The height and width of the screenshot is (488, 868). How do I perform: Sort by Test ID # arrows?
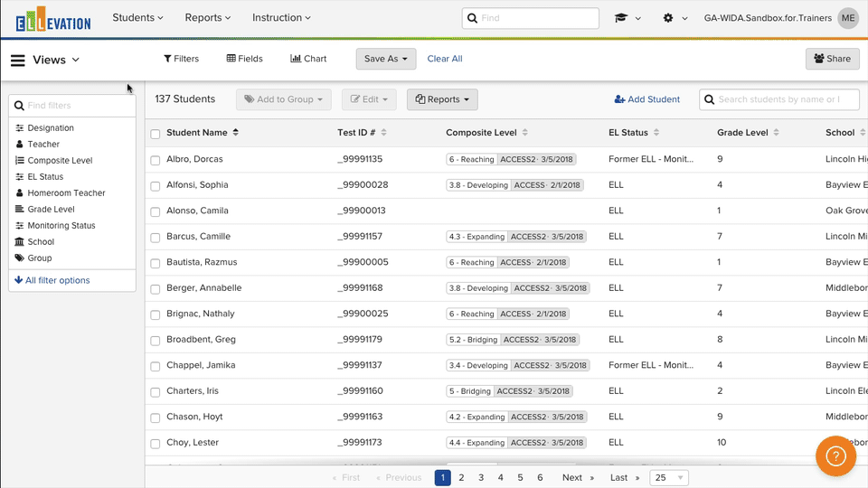coord(383,132)
